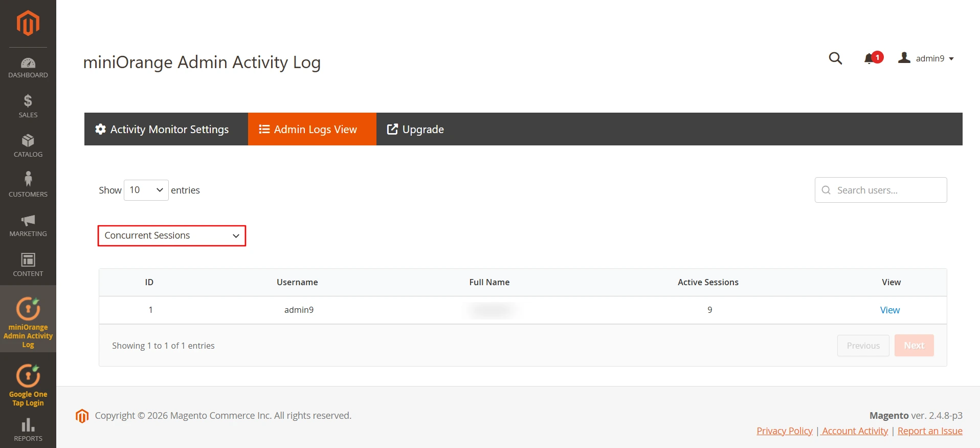This screenshot has width=980, height=448.
Task: Open the Report an Issue link
Action: 930,431
